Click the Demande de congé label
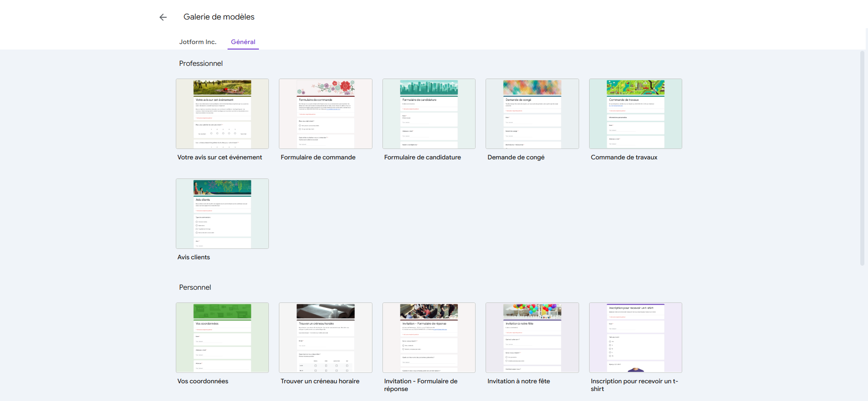868x401 pixels. coord(516,157)
